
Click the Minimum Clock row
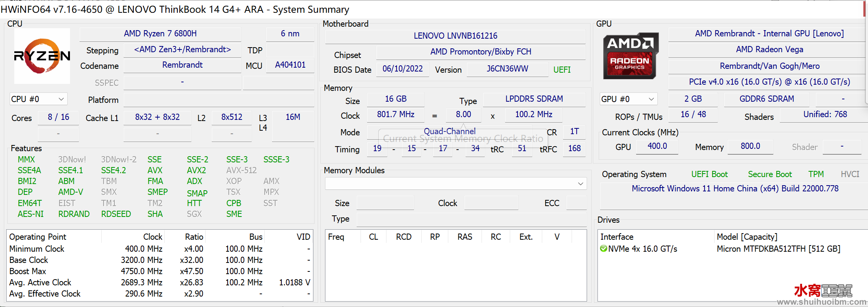pos(160,249)
